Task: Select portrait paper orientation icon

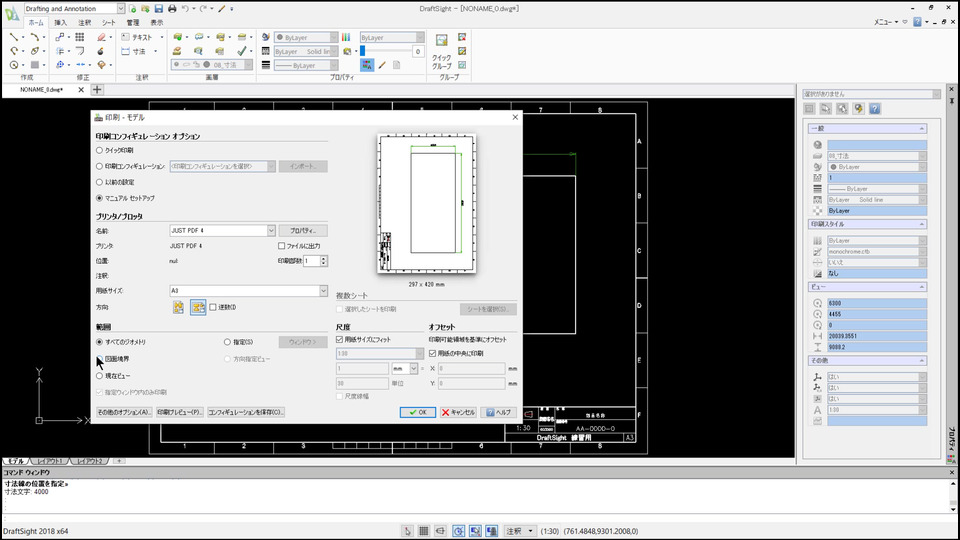Action: 179,307
